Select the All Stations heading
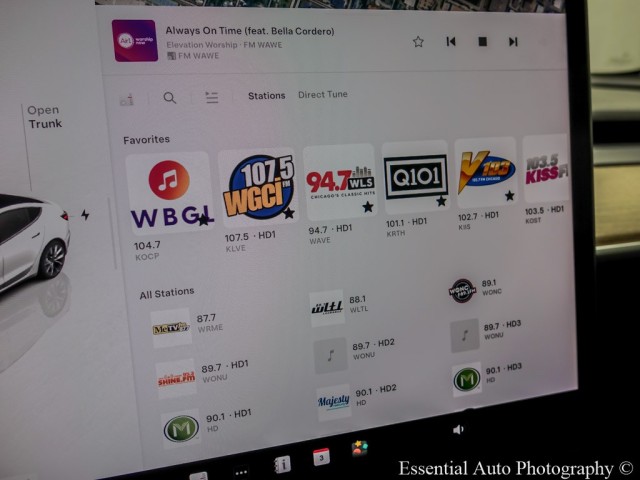Viewport: 640px width, 480px height. [x=167, y=293]
